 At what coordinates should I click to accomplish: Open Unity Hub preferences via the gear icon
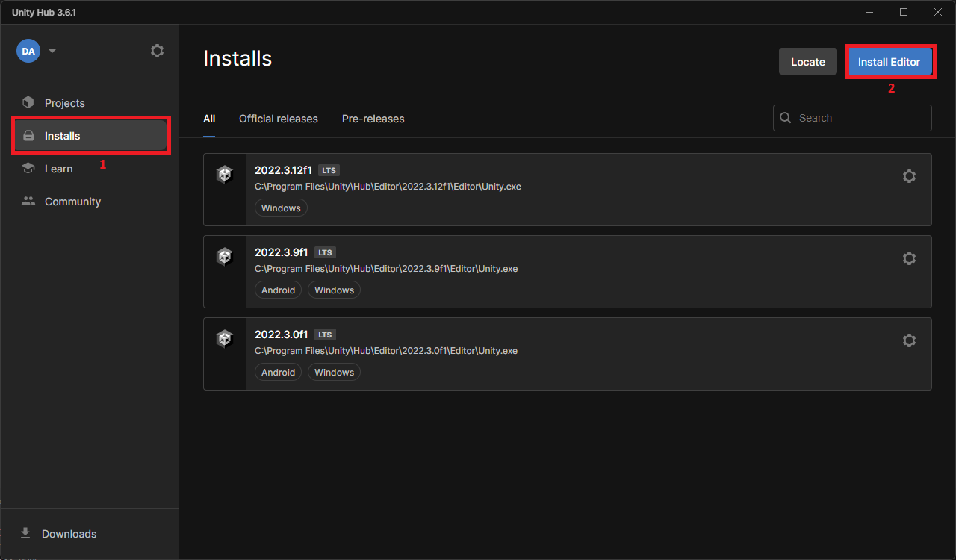157,50
